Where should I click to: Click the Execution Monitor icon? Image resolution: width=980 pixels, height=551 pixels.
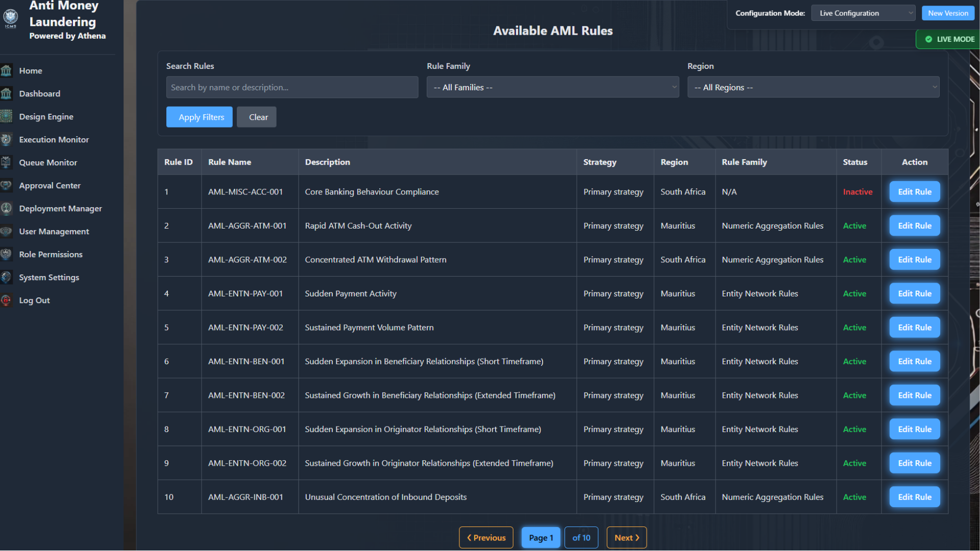(7, 140)
